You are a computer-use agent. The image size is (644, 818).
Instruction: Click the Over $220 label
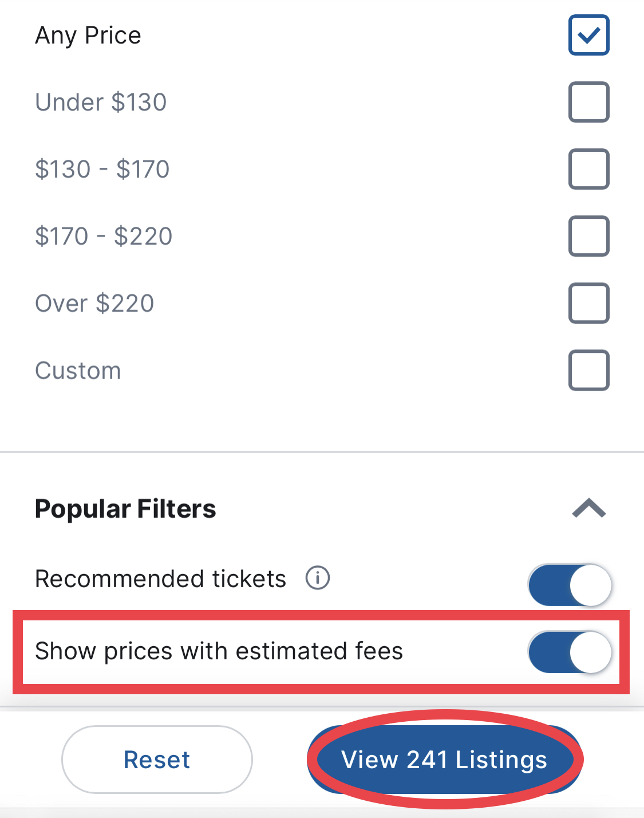click(x=94, y=303)
